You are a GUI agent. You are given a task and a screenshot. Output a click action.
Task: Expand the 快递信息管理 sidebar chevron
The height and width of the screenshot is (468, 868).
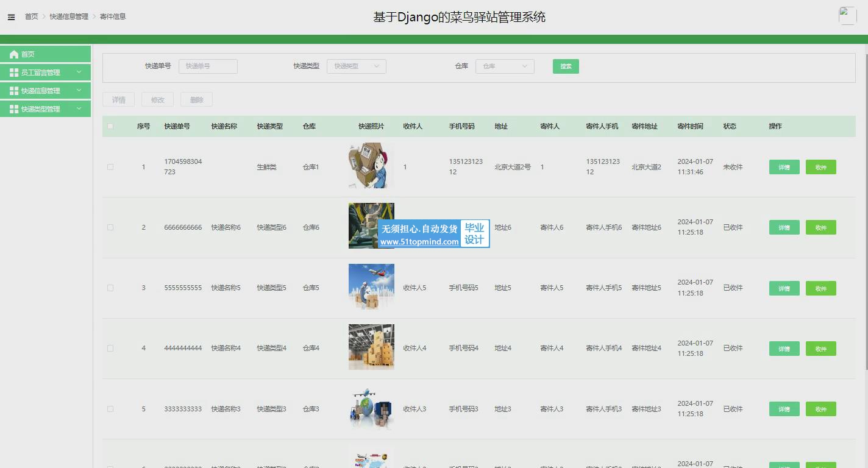click(x=79, y=91)
